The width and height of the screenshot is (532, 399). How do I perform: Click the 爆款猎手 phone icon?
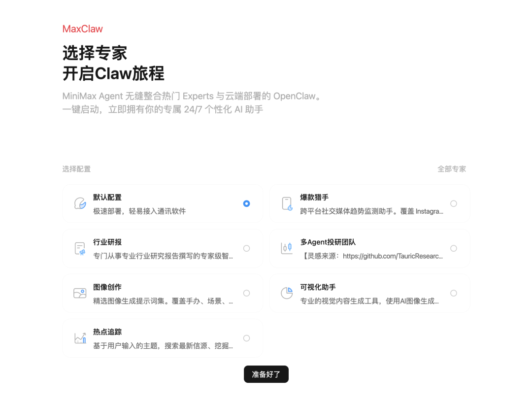point(286,203)
